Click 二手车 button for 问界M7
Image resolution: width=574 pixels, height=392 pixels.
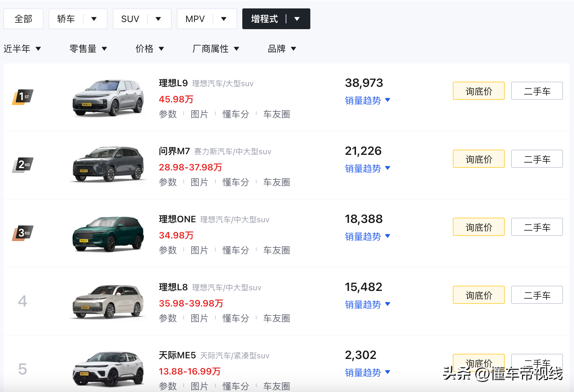click(x=537, y=159)
